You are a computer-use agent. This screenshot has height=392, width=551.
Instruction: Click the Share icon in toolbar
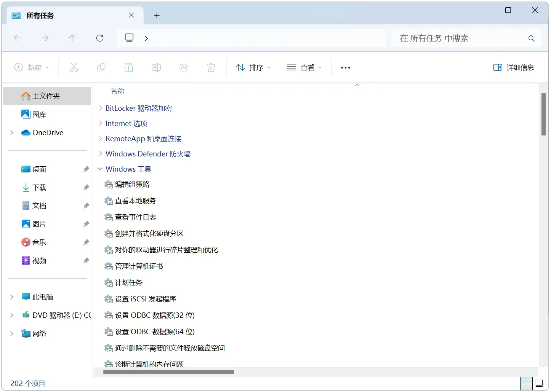[x=184, y=67]
